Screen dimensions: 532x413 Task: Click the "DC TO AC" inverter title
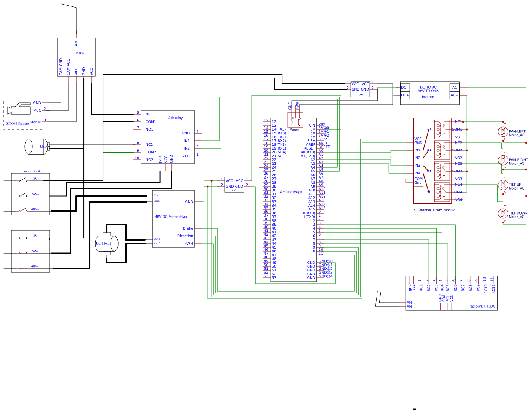pyautogui.click(x=428, y=88)
